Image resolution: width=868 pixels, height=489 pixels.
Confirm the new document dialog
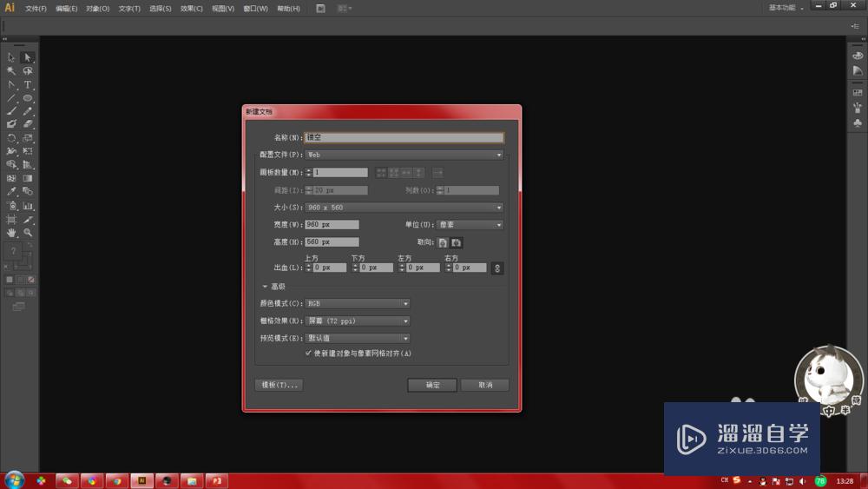(x=432, y=385)
